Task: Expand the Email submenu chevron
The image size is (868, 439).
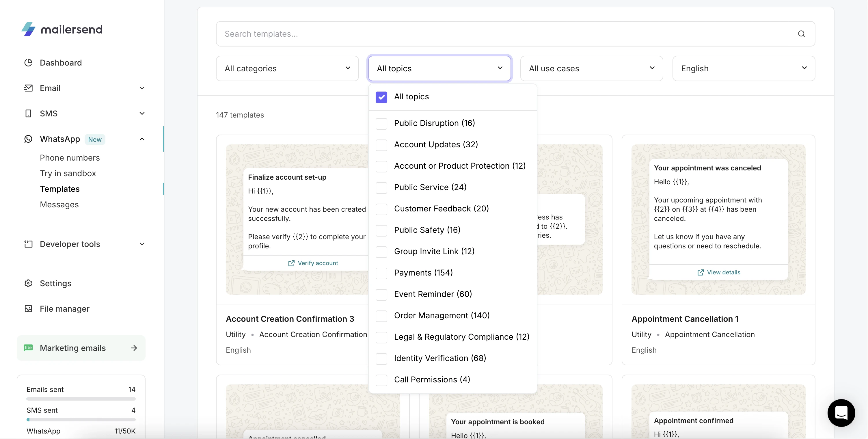Action: click(142, 88)
